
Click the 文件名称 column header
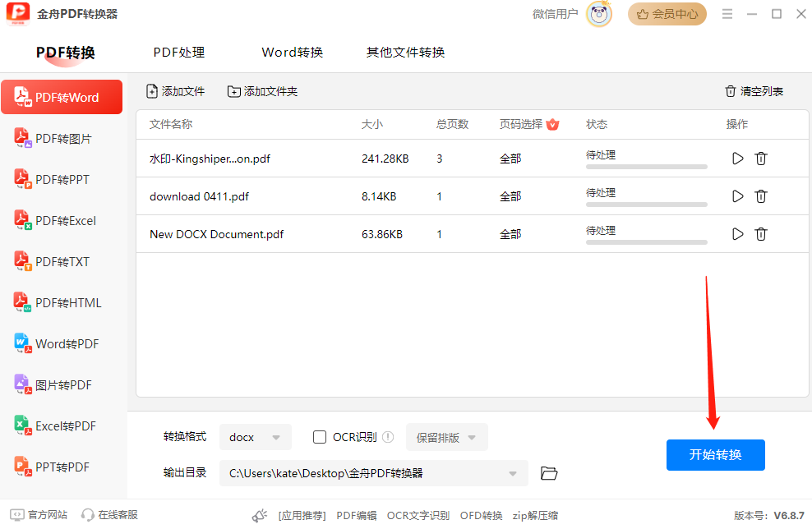pos(171,124)
